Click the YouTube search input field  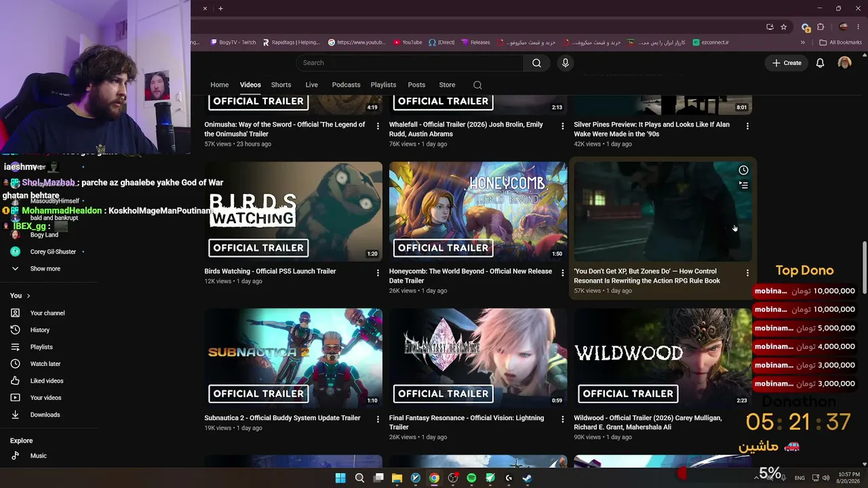click(x=410, y=63)
